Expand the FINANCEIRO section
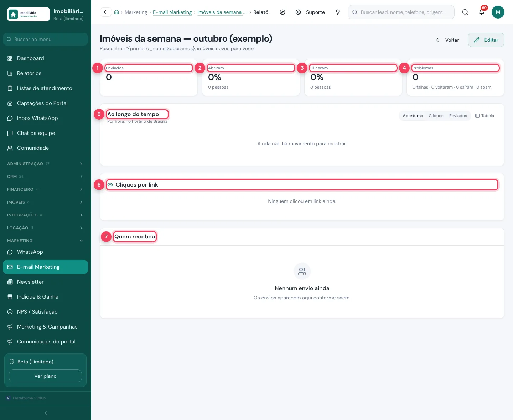Image resolution: width=513 pixels, height=420 pixels. [45, 189]
